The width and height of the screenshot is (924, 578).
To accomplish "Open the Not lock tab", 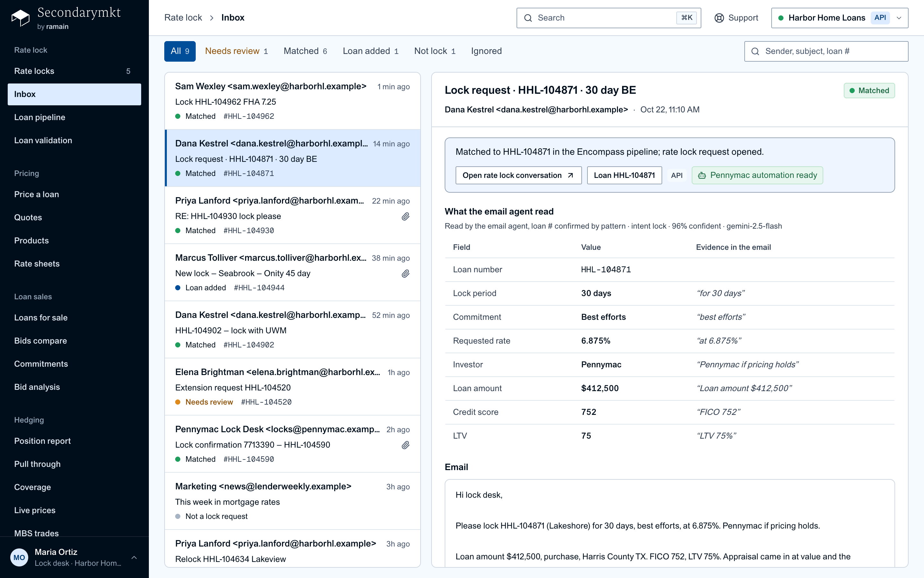I will tap(434, 51).
